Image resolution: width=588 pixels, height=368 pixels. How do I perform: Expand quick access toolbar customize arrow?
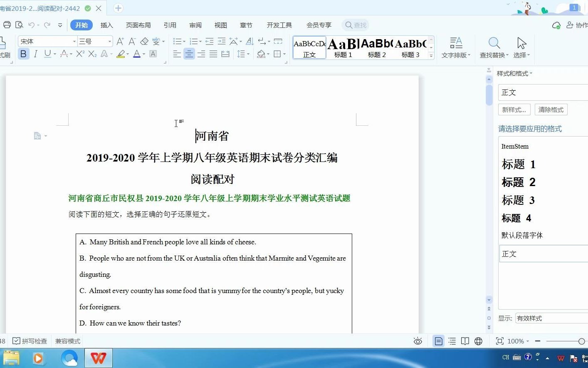(x=60, y=25)
